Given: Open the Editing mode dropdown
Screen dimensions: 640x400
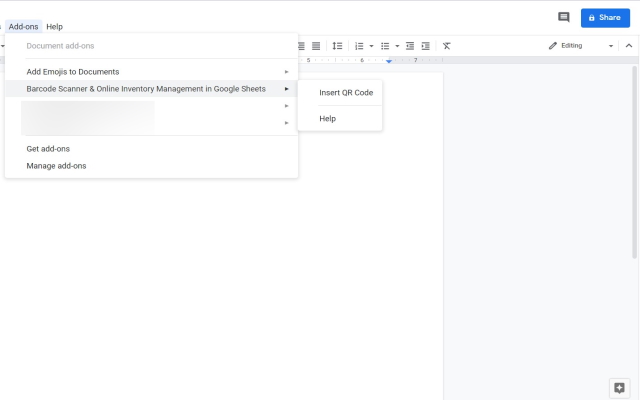Looking at the screenshot, I should coord(581,46).
